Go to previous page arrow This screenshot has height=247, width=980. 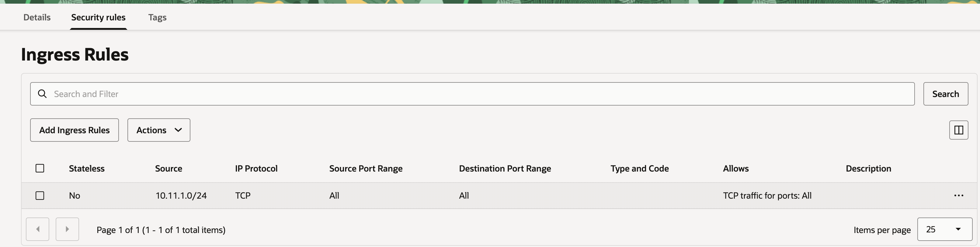click(x=38, y=229)
